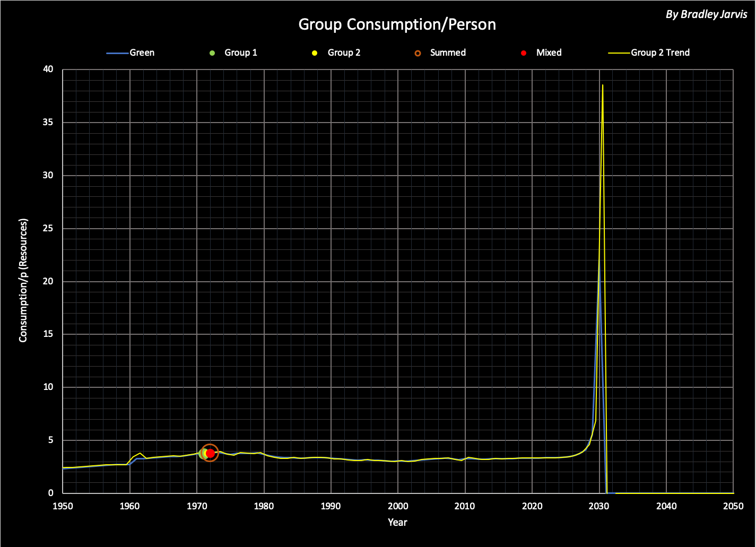Click the red Mixed legend dot
Image resolution: width=756 pixels, height=547 pixels.
524,53
